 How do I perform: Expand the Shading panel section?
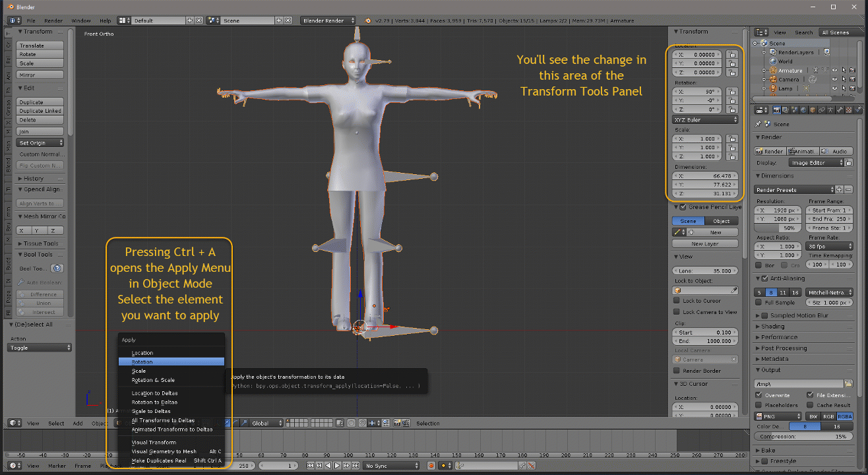coord(773,327)
